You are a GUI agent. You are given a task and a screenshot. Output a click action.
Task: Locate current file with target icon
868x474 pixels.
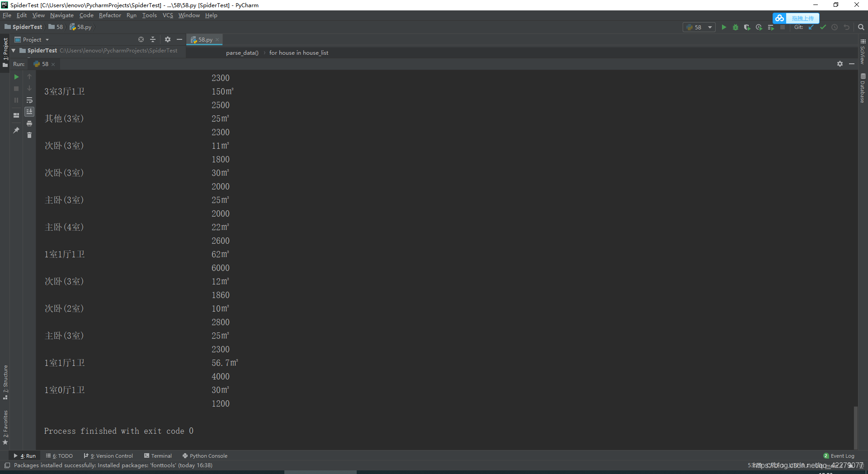[141, 39]
